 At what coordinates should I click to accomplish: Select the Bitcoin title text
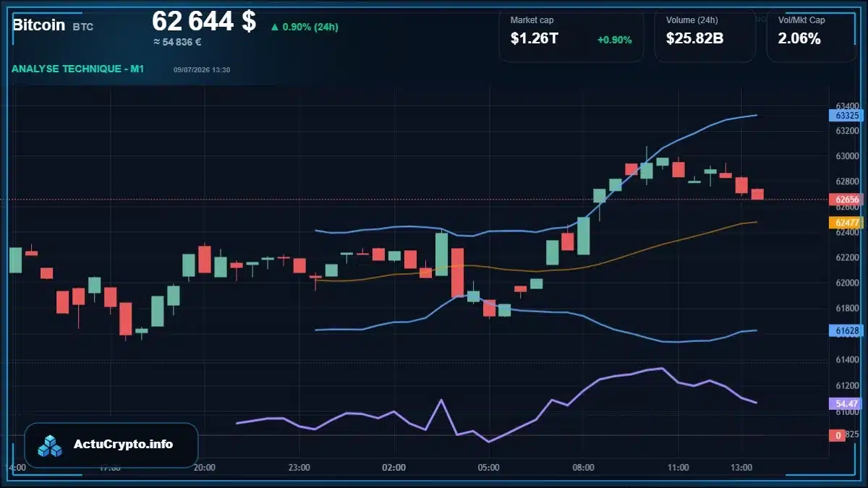[38, 25]
